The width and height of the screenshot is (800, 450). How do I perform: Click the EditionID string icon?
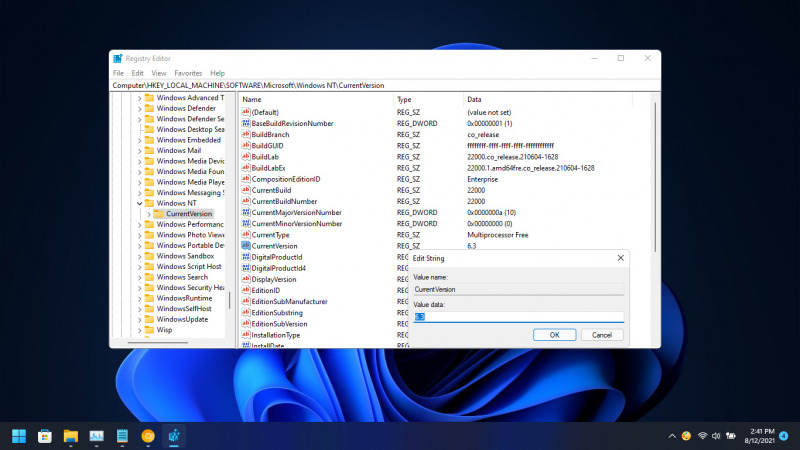(x=246, y=290)
